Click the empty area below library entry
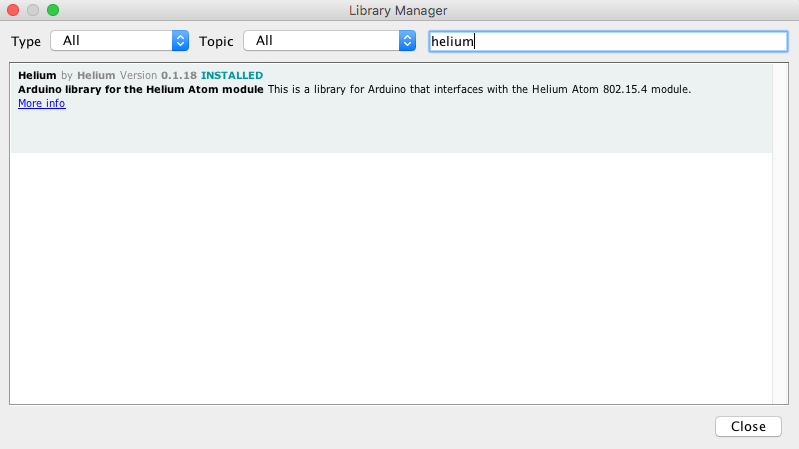 pyautogui.click(x=390, y=280)
